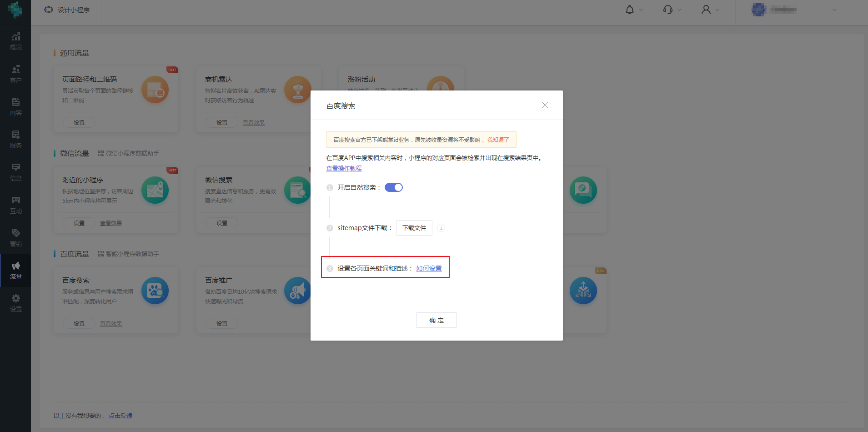Click 设置 under 页面路径和二维码
Viewport: 868px width, 432px height.
[79, 122]
